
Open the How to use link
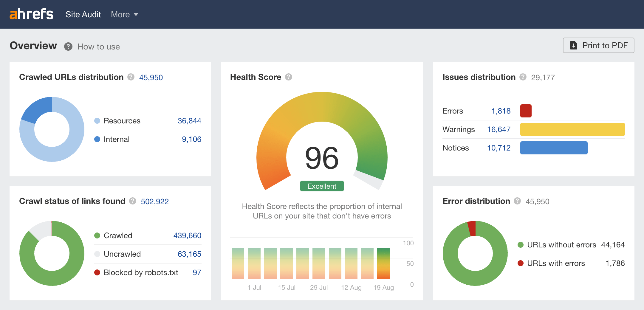[98, 47]
